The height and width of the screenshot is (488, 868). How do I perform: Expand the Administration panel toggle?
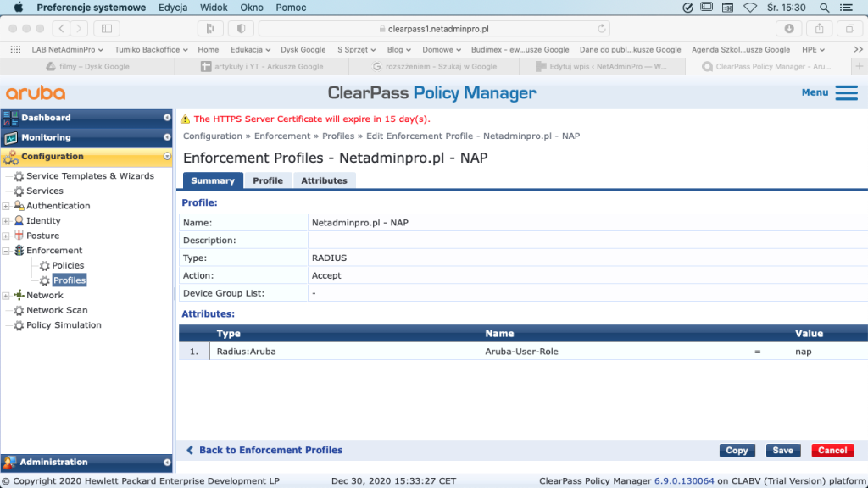[167, 462]
